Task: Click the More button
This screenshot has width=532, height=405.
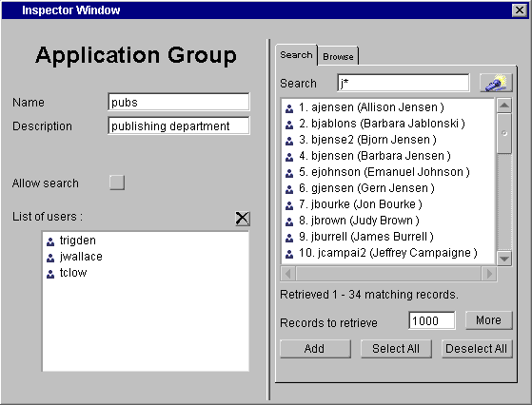Action: (488, 320)
